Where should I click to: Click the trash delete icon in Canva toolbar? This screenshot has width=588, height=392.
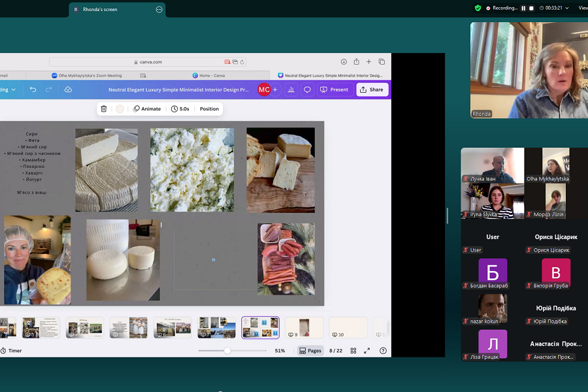104,109
